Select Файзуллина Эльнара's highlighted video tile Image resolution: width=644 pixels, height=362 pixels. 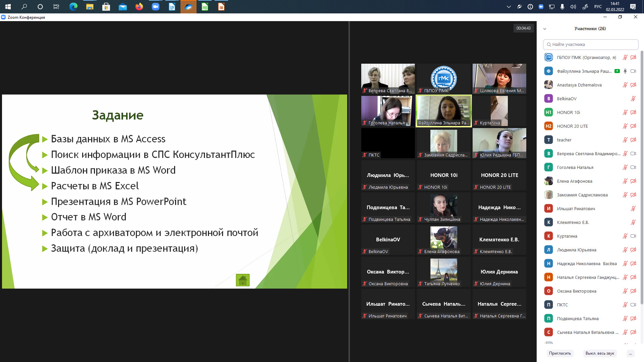(x=444, y=111)
